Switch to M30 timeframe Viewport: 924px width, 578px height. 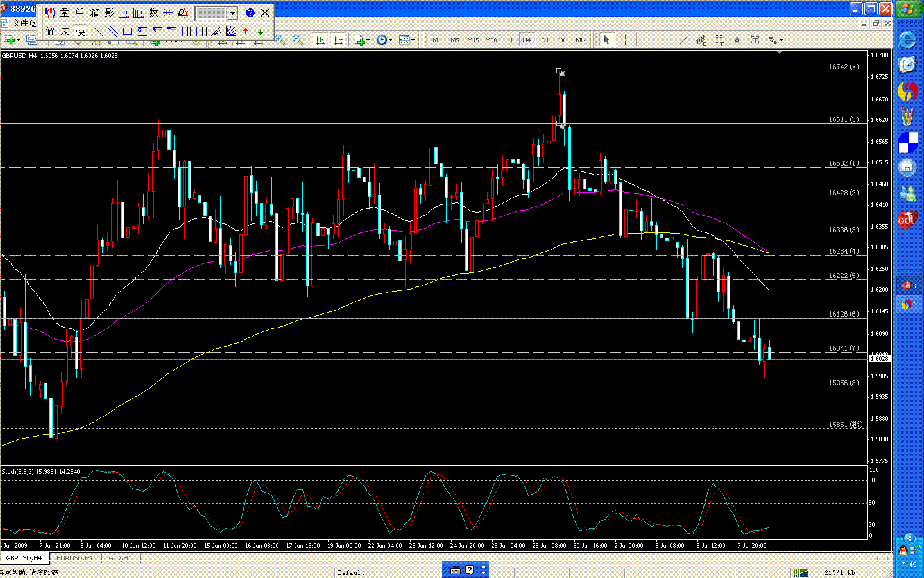491,40
